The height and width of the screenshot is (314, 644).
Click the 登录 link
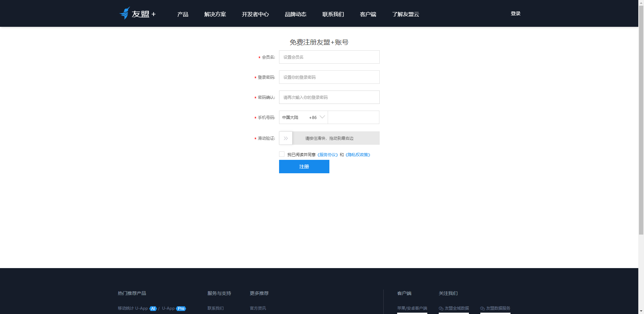pyautogui.click(x=516, y=13)
